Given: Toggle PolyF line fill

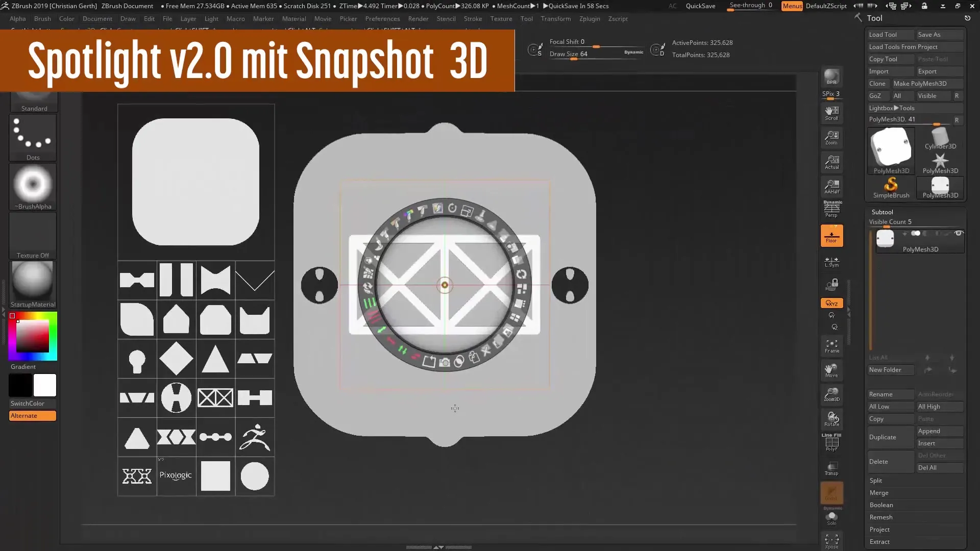Looking at the screenshot, I should pyautogui.click(x=831, y=442).
